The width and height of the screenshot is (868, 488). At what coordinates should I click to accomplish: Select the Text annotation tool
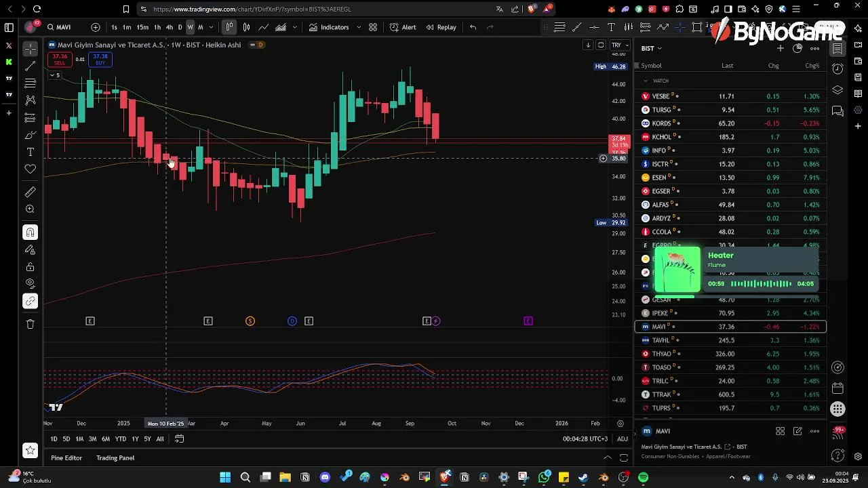click(x=30, y=152)
